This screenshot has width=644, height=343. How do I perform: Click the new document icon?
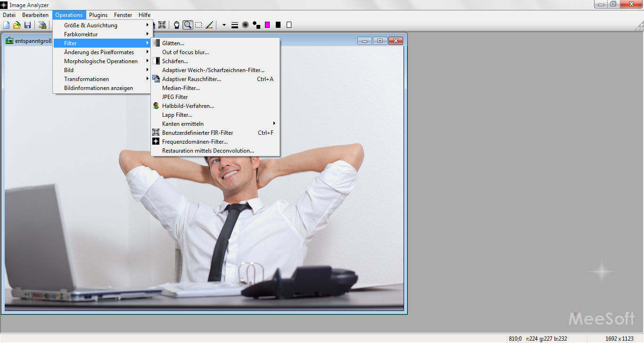pyautogui.click(x=7, y=25)
